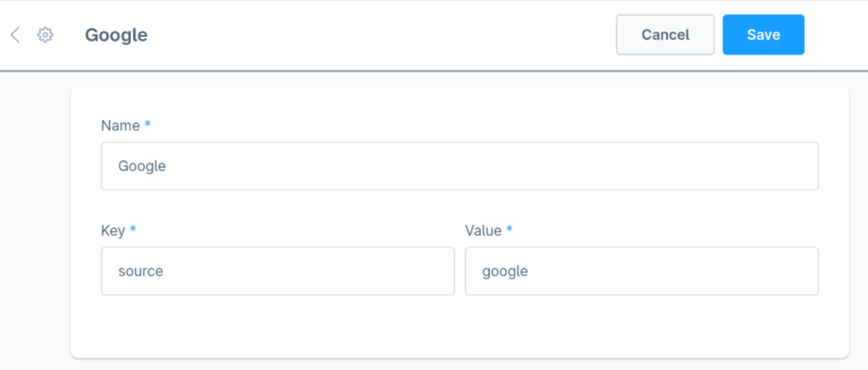
Task: Focus the Value input field
Action: coord(641,271)
